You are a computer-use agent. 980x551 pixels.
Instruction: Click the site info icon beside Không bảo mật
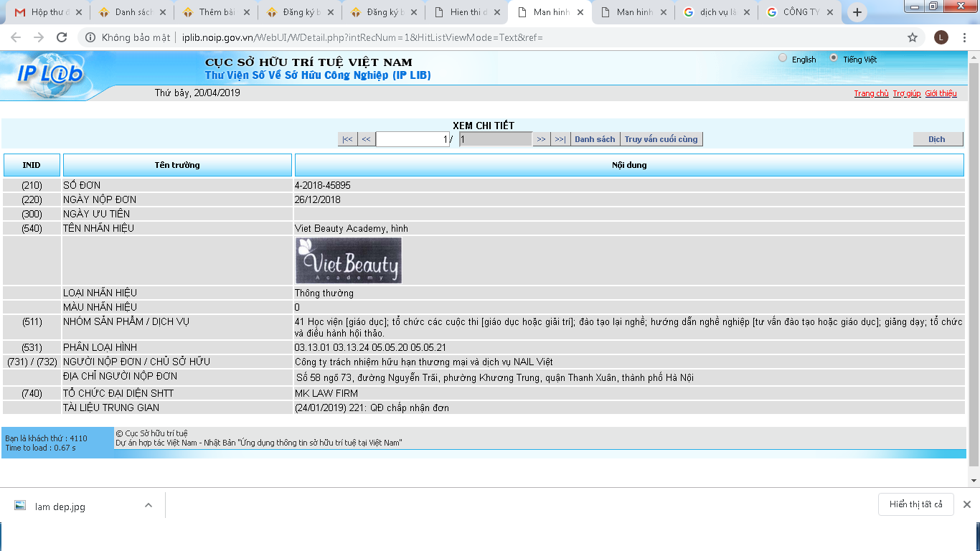click(x=90, y=37)
